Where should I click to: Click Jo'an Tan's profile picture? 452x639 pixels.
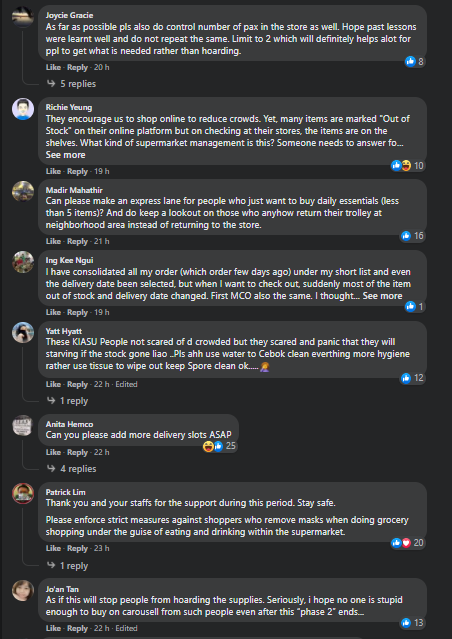[23, 591]
